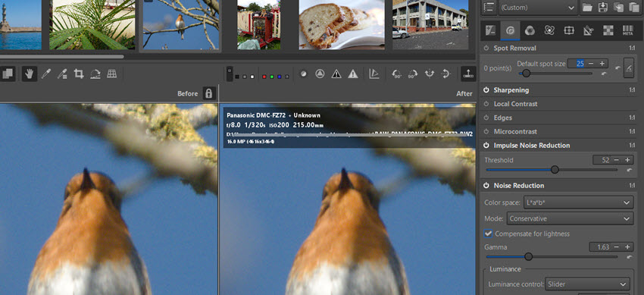This screenshot has height=295, width=644.
Task: Open the Color space dropdown
Action: pos(578,202)
